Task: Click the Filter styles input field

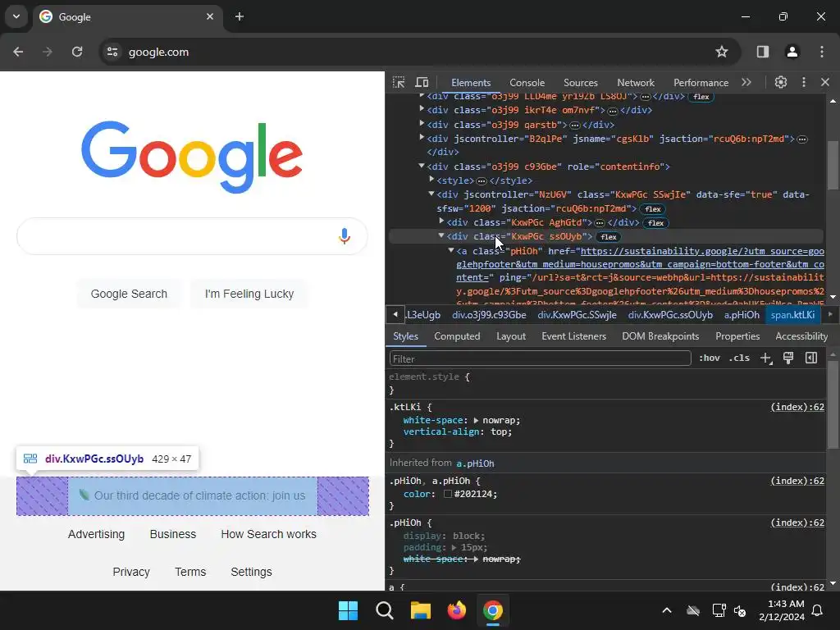Action: (540, 358)
